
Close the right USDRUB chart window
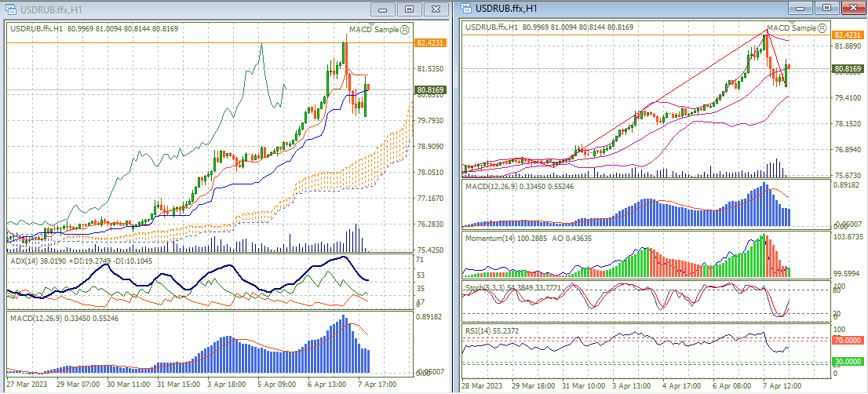click(x=851, y=8)
